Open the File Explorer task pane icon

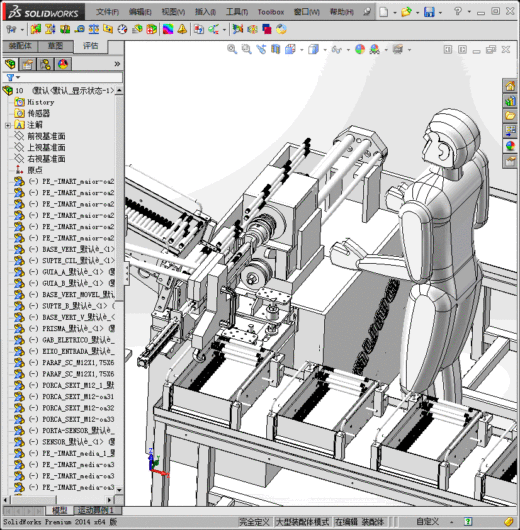click(510, 116)
